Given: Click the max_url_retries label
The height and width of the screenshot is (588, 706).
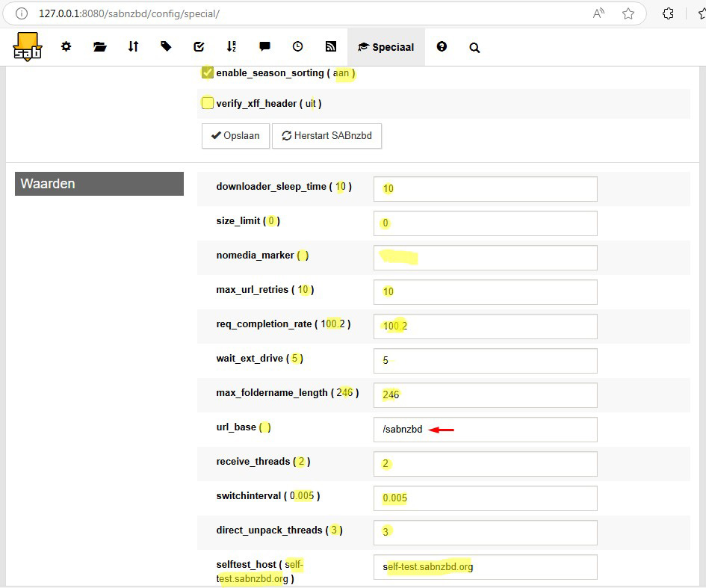Looking at the screenshot, I should coord(265,289).
